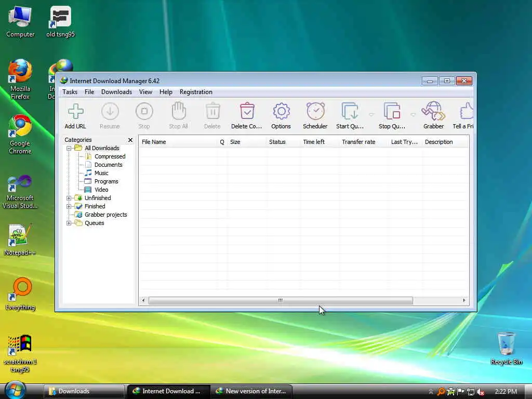
Task: Open the Downloads menu
Action: (x=116, y=92)
